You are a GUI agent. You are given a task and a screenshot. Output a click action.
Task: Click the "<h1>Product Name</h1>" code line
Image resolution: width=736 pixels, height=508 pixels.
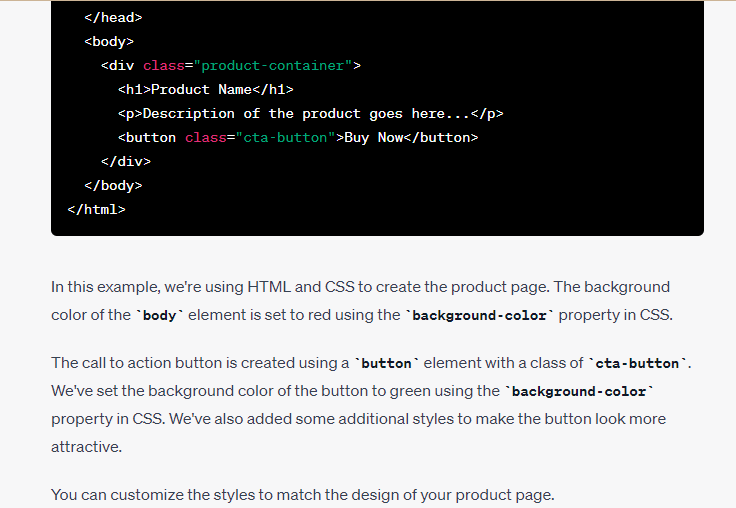coord(206,90)
